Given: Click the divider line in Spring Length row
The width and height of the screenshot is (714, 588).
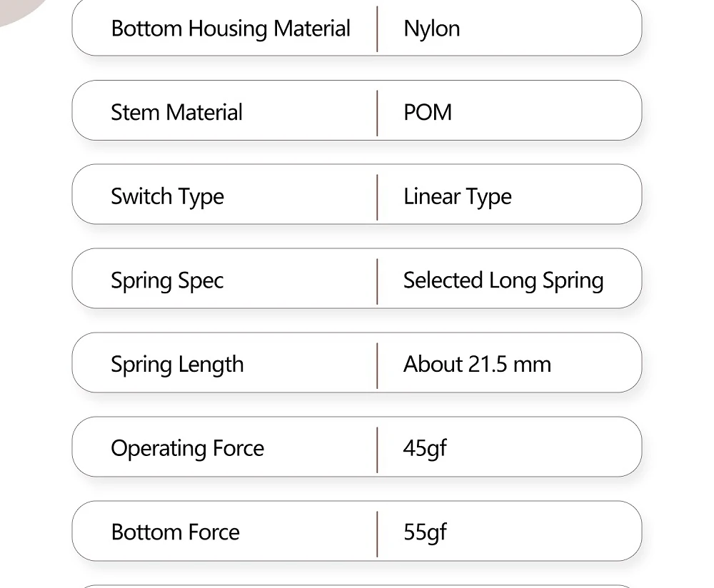Looking at the screenshot, I should [x=377, y=365].
